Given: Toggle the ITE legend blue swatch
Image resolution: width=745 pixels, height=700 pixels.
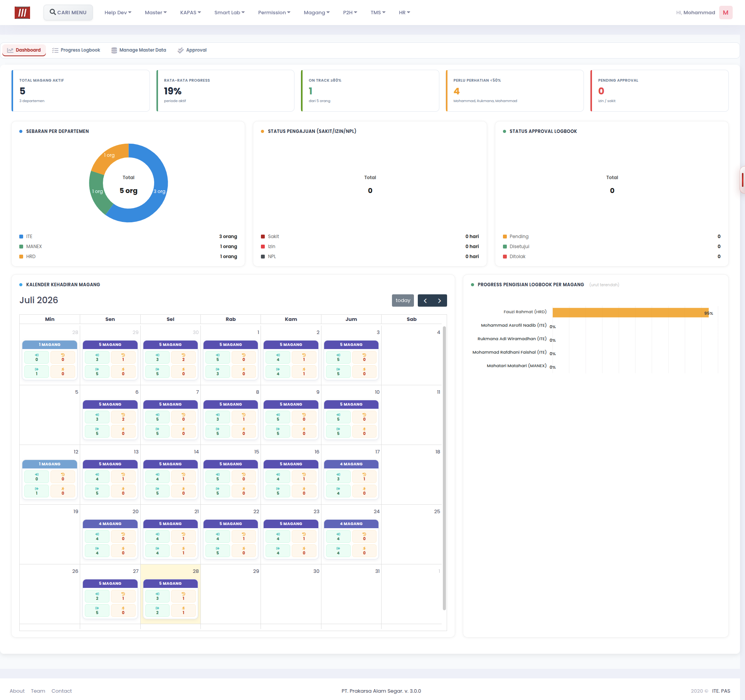Looking at the screenshot, I should coord(21,237).
